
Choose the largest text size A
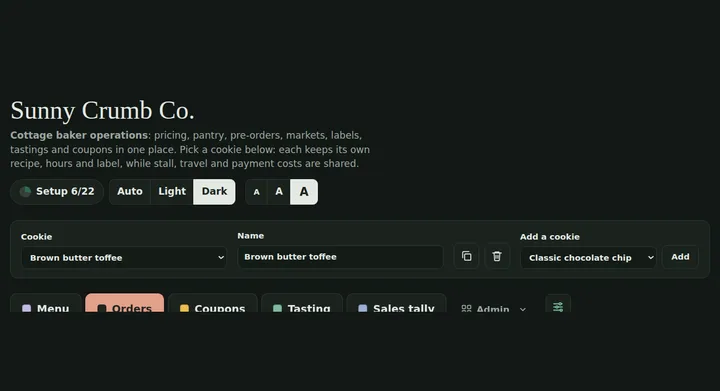click(304, 192)
